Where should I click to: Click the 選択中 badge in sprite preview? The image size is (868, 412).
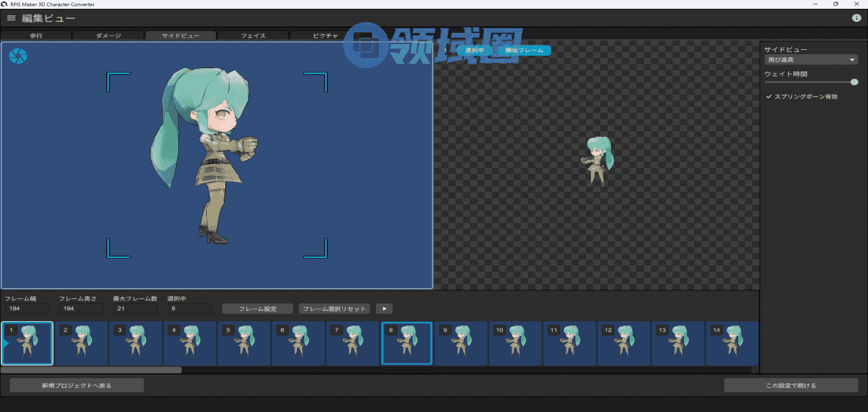[x=474, y=51]
